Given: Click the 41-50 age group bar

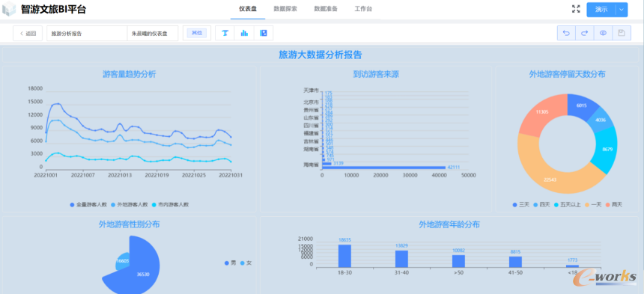Looking at the screenshot, I should point(515,262).
